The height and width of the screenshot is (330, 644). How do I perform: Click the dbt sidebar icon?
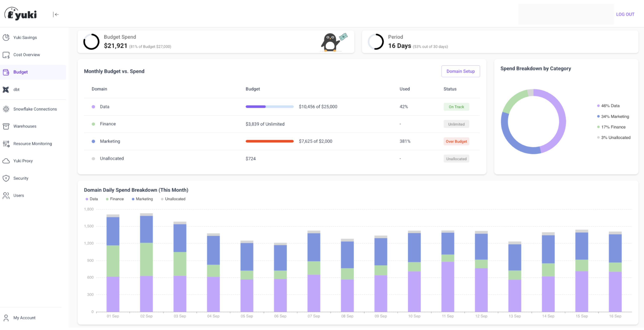[x=6, y=89]
